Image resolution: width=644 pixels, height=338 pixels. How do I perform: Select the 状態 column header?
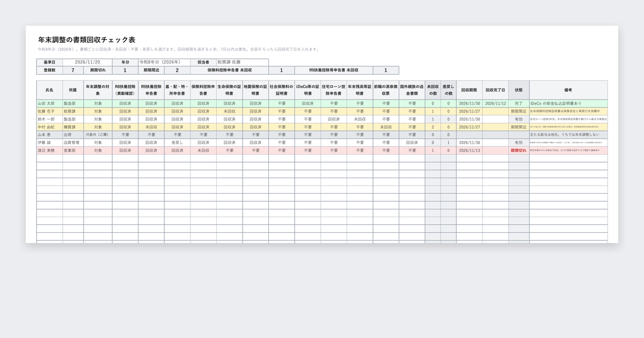(x=518, y=90)
